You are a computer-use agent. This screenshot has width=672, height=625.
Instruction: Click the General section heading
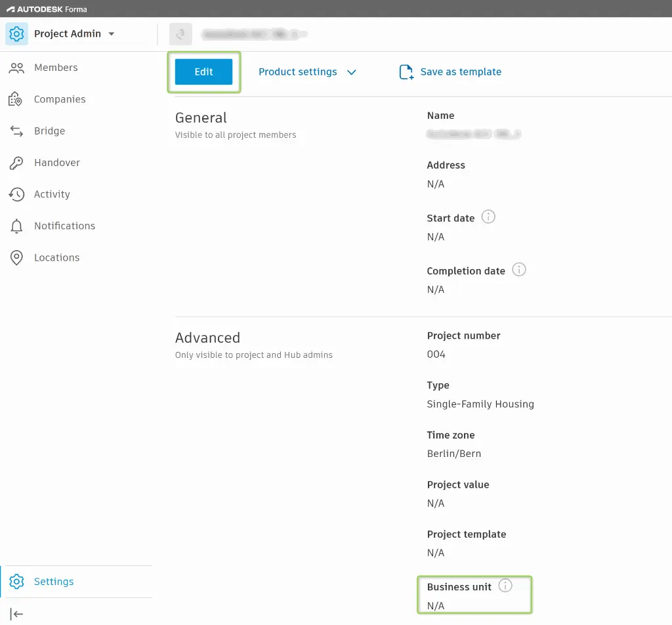[x=201, y=118]
